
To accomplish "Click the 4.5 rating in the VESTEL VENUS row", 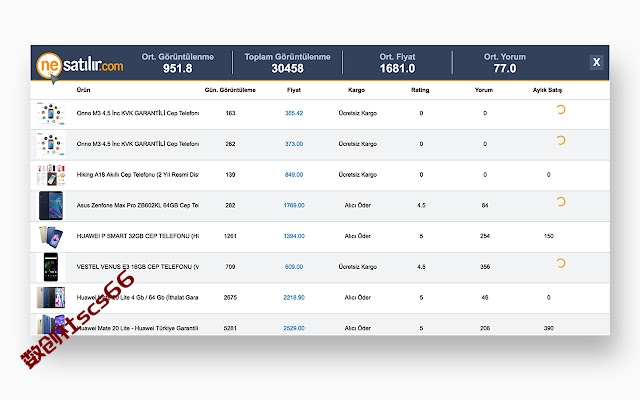I will [421, 267].
